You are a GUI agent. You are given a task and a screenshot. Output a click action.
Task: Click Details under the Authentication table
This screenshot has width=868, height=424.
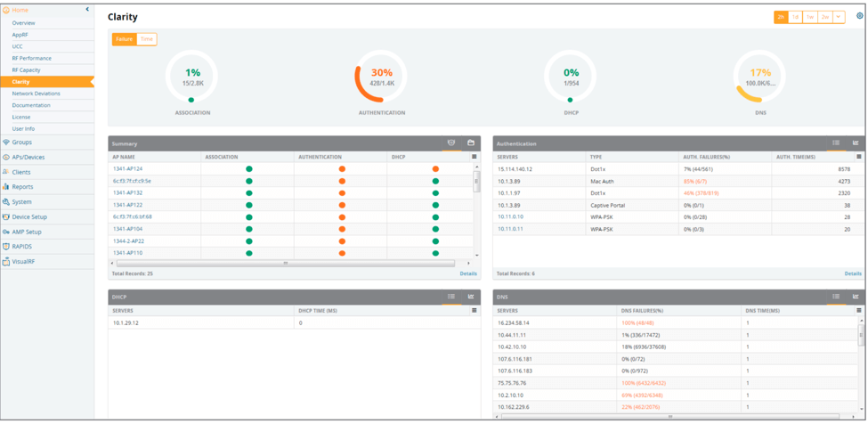click(853, 273)
